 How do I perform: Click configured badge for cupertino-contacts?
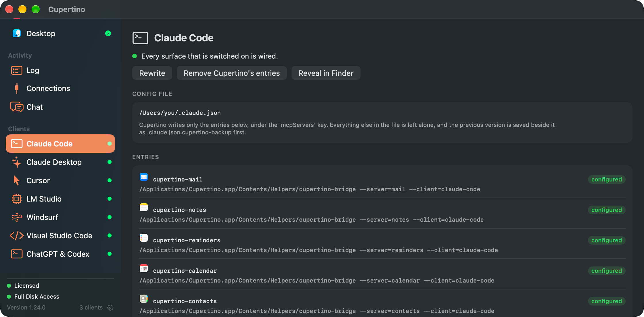click(x=607, y=301)
